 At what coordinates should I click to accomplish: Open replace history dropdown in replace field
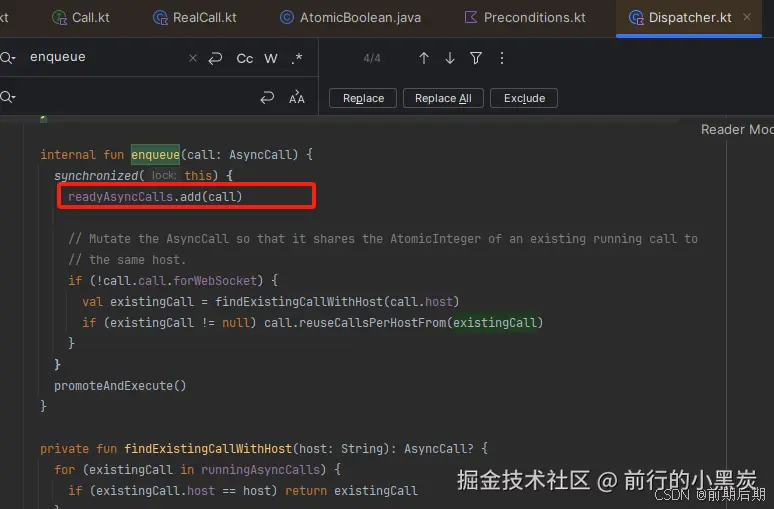[8, 97]
